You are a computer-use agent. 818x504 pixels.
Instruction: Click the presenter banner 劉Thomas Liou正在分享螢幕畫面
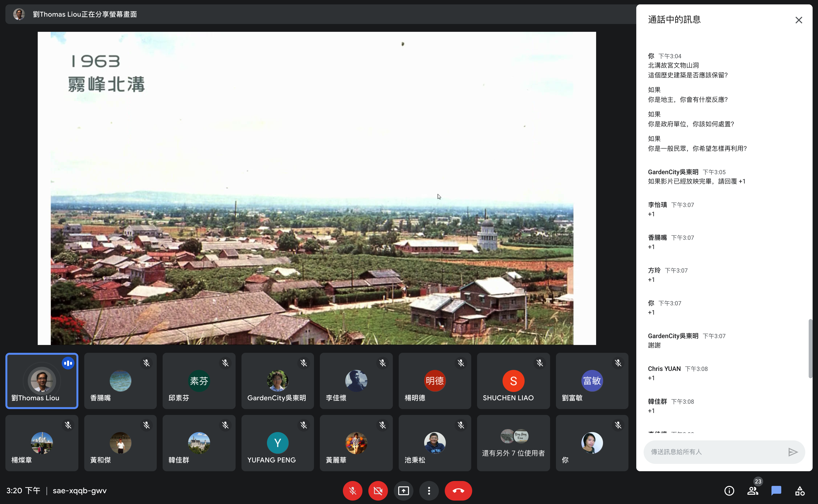(x=85, y=14)
